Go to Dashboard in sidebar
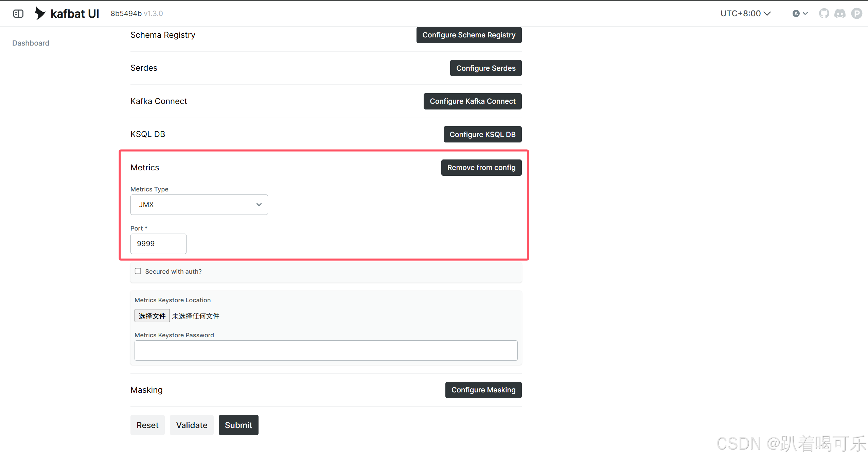 tap(31, 43)
